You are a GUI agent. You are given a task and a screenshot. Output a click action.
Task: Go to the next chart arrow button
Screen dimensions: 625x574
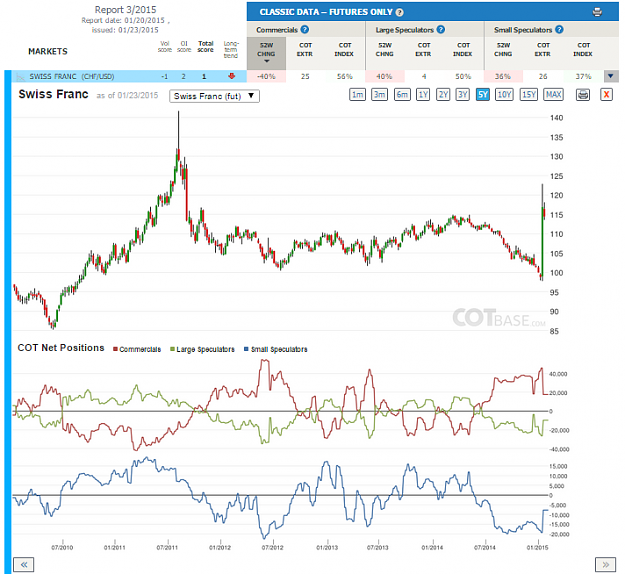pos(605,564)
